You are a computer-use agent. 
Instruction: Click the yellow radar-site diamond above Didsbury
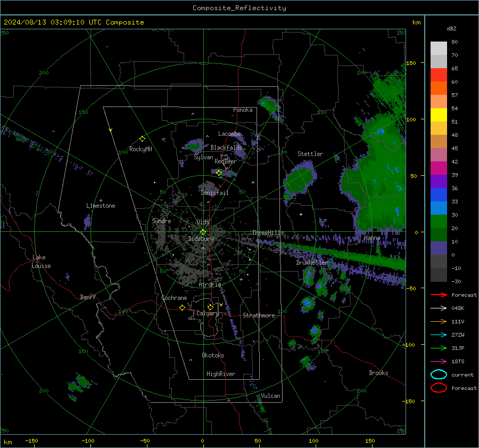[x=203, y=232]
